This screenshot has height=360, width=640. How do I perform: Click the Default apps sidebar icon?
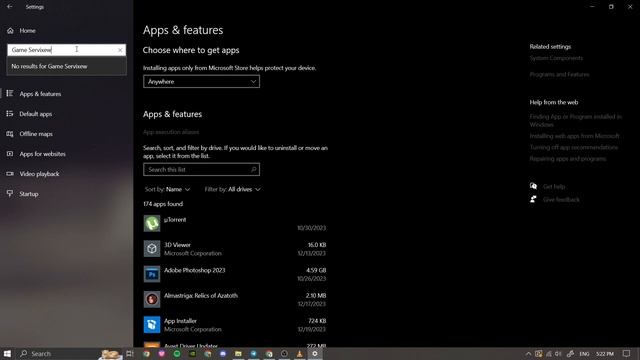pos(10,113)
